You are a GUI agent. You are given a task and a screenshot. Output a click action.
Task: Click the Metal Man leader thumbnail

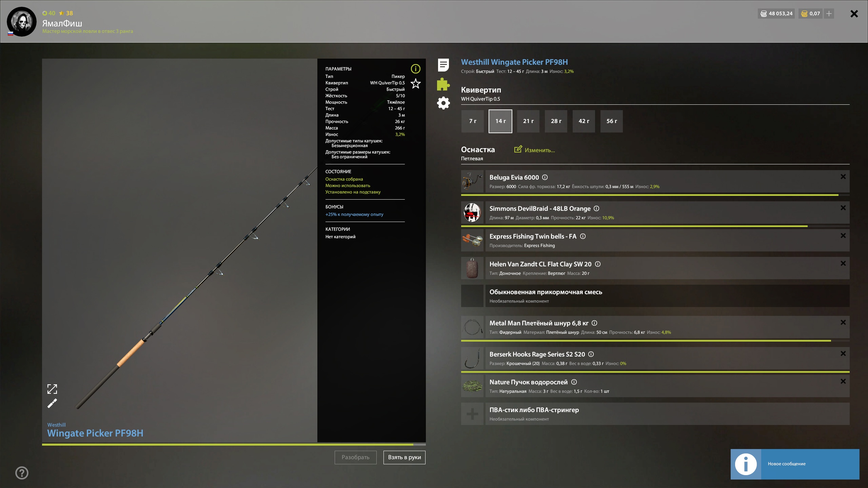(x=472, y=327)
